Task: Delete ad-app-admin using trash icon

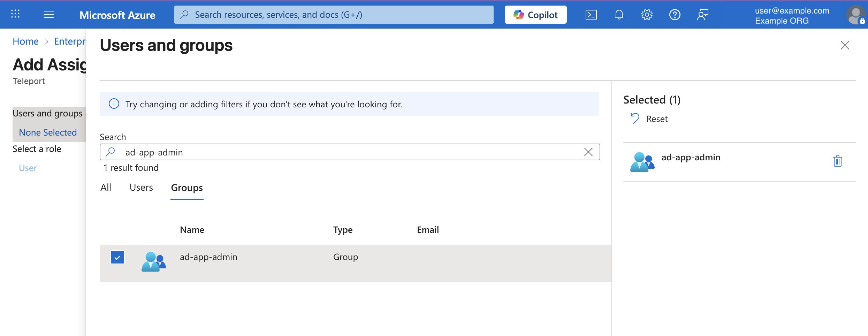Action: [837, 161]
